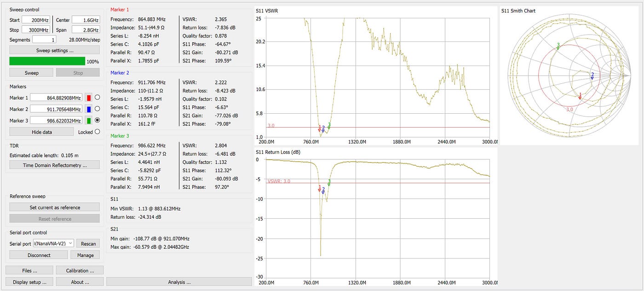Image resolution: width=644 pixels, height=291 pixels.
Task: Toggle the Locked markers option
Action: (97, 132)
